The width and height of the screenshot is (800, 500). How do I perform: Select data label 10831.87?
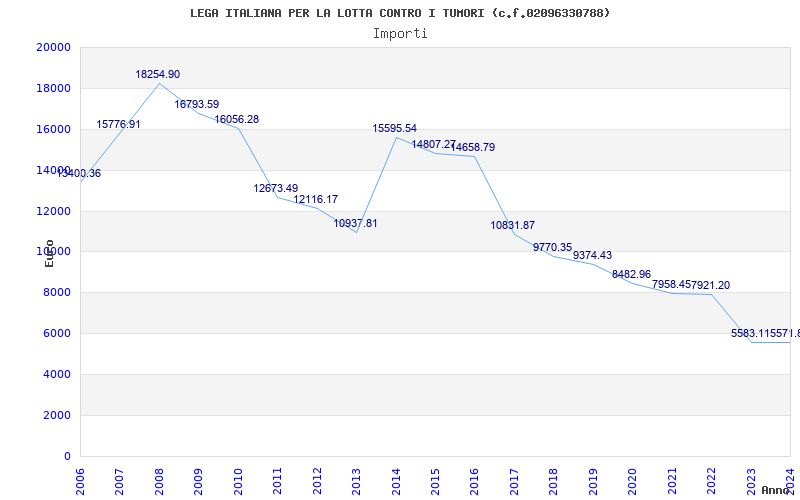coord(513,226)
